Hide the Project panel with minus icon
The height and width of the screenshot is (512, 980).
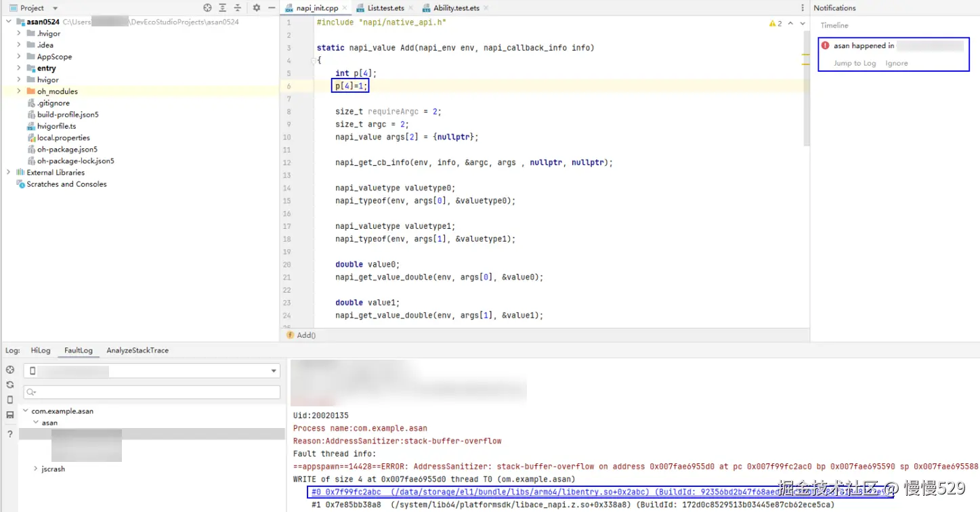coord(272,8)
